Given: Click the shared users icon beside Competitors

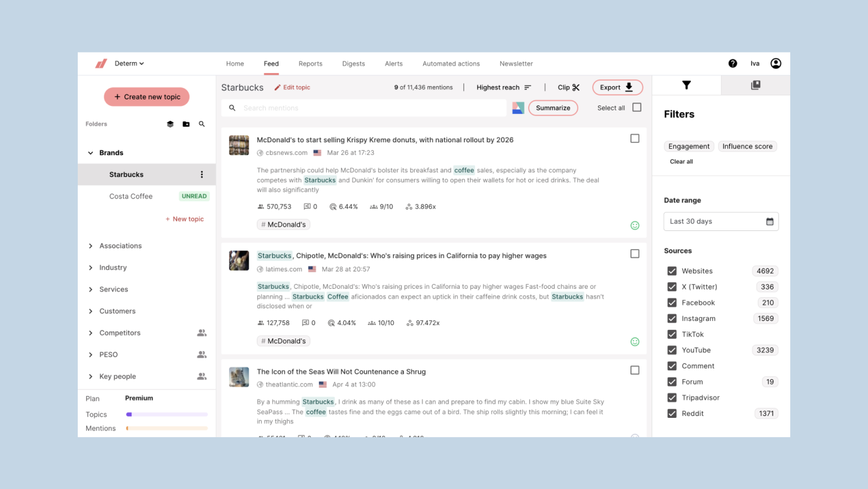Looking at the screenshot, I should point(202,333).
